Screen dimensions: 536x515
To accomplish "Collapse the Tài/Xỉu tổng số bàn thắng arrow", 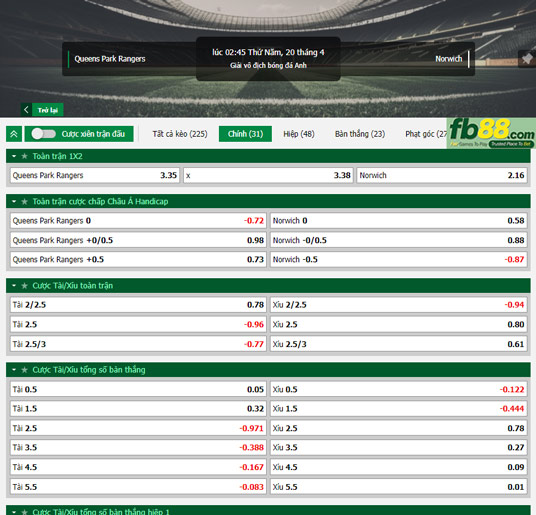I will [x=14, y=370].
